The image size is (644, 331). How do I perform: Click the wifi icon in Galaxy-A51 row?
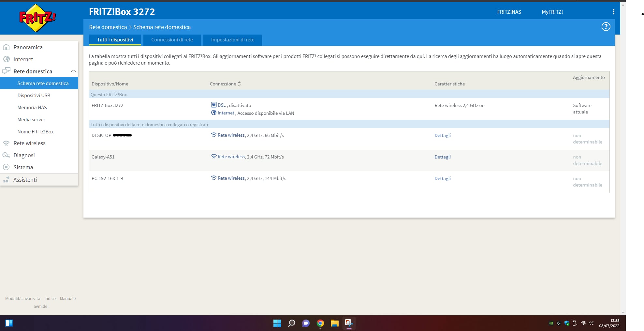[213, 157]
